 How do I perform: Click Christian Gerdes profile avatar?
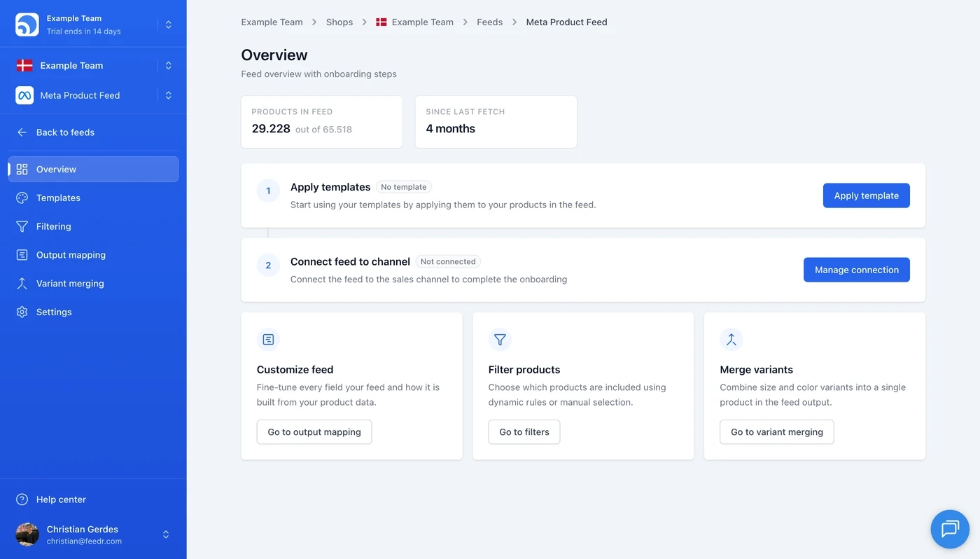tap(27, 534)
